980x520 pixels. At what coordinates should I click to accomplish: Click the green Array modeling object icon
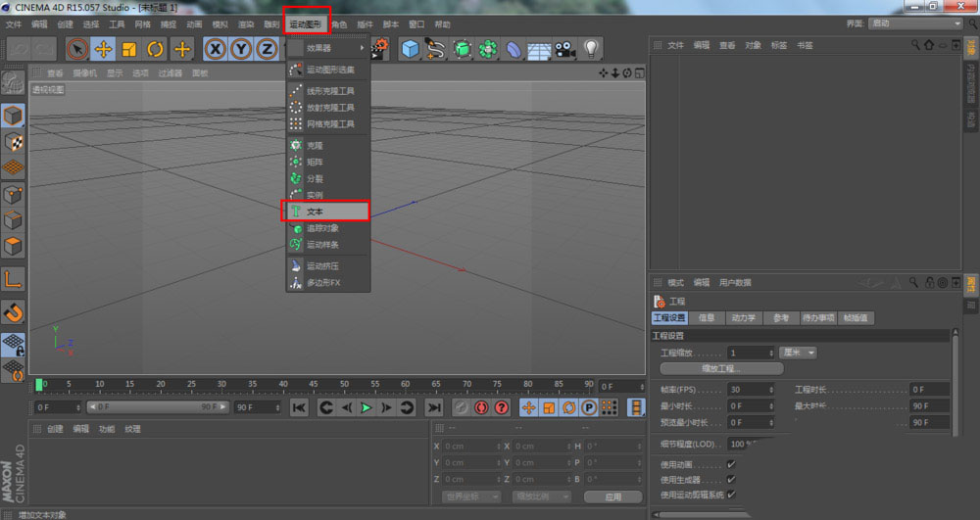coord(487,49)
